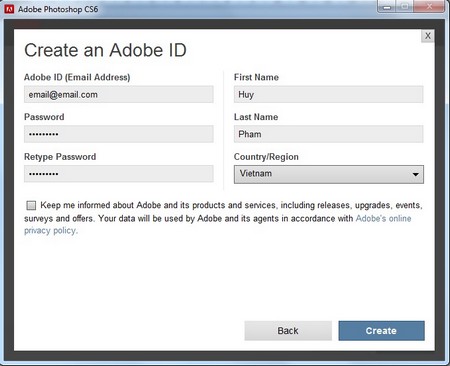The width and height of the screenshot is (450, 366).
Task: Click the Country/Region label
Action: (x=266, y=157)
